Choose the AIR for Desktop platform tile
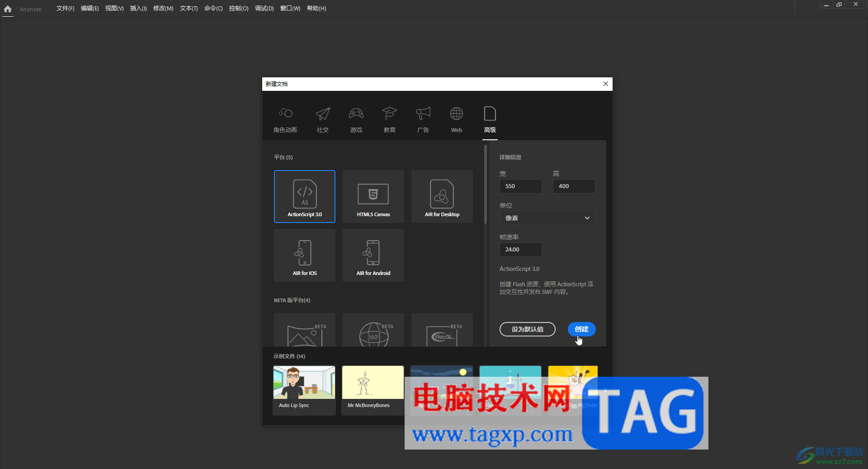This screenshot has height=469, width=868. tap(442, 196)
